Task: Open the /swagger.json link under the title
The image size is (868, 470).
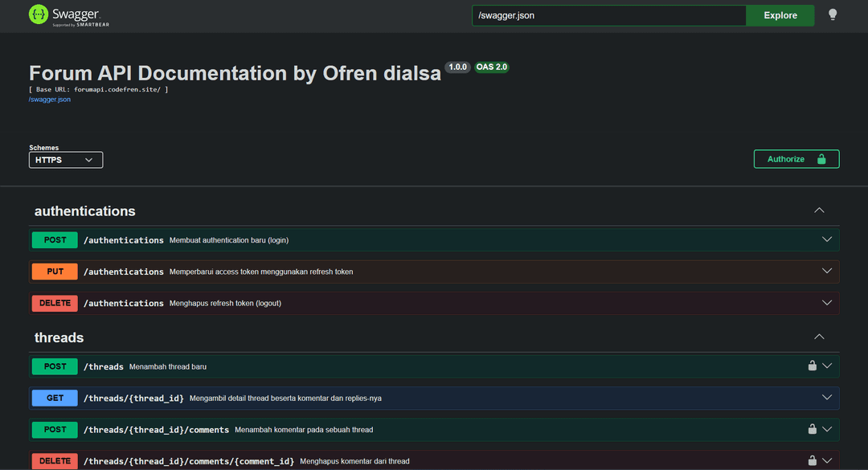Action: pyautogui.click(x=50, y=100)
